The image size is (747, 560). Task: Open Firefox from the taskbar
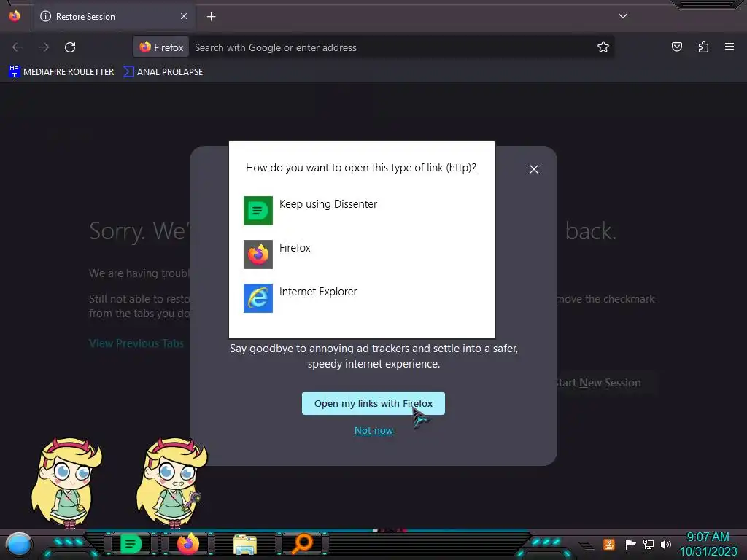click(x=188, y=544)
